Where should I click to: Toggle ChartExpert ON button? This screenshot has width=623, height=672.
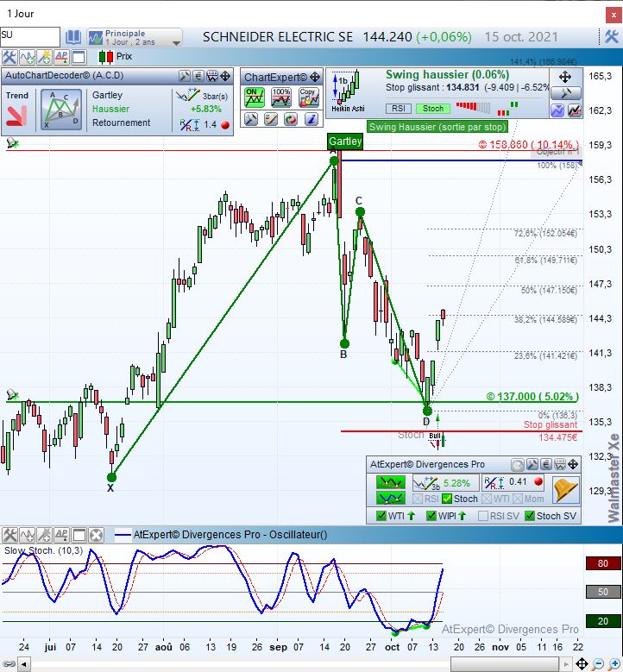[255, 97]
